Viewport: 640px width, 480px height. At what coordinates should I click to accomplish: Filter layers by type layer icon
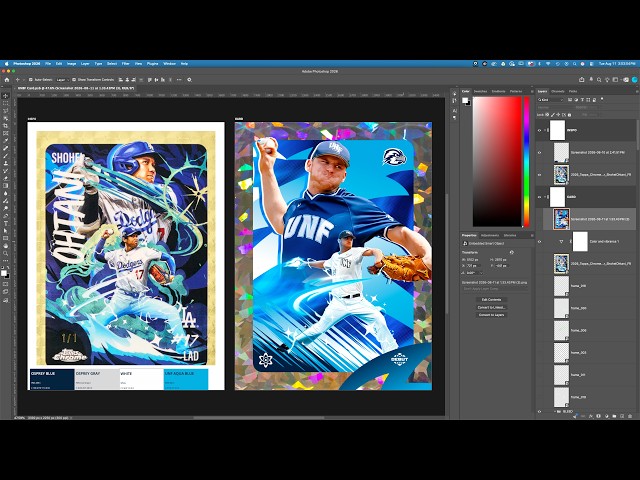[x=582, y=100]
